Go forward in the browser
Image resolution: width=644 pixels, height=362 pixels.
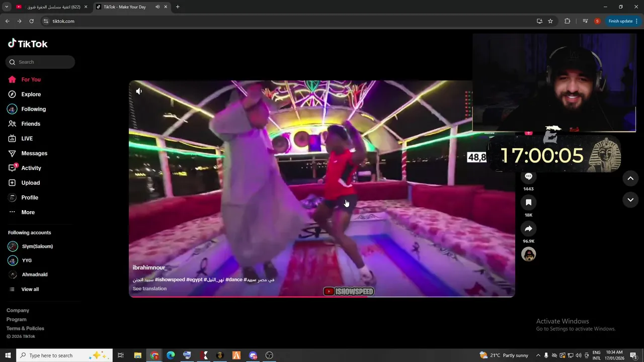click(19, 21)
